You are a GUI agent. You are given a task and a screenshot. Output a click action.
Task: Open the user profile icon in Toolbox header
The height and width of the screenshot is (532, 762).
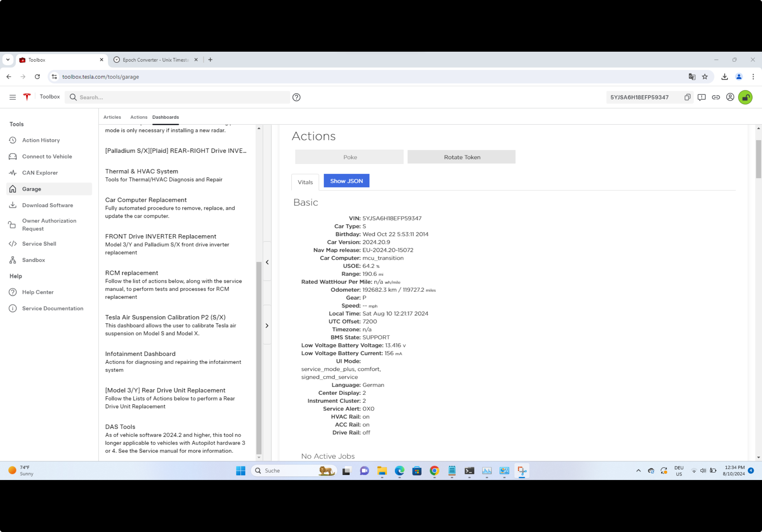730,97
